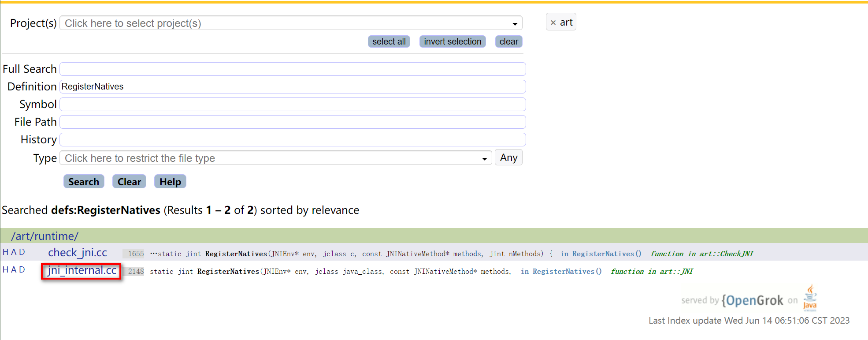Select the File Path input field
868x340 pixels.
click(x=293, y=122)
